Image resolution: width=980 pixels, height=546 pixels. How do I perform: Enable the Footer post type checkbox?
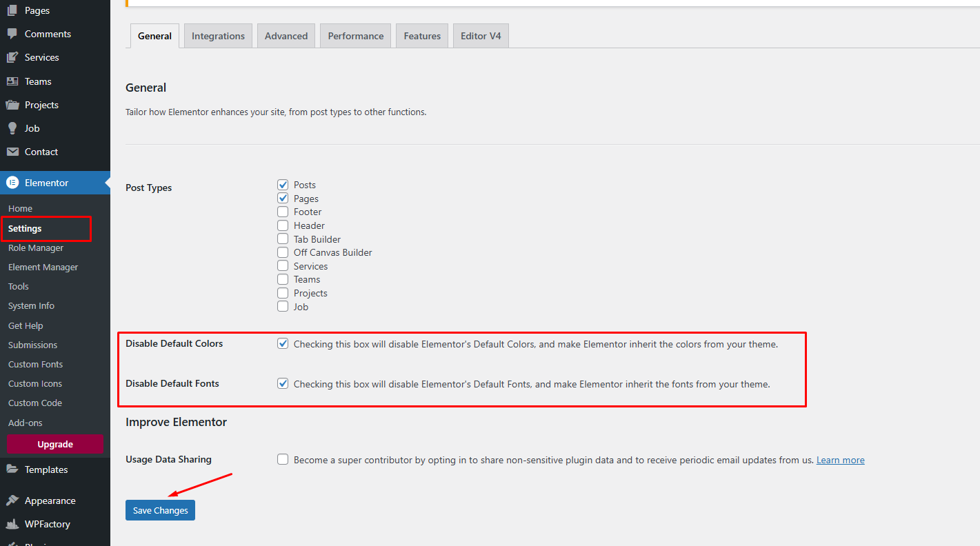[x=283, y=212]
